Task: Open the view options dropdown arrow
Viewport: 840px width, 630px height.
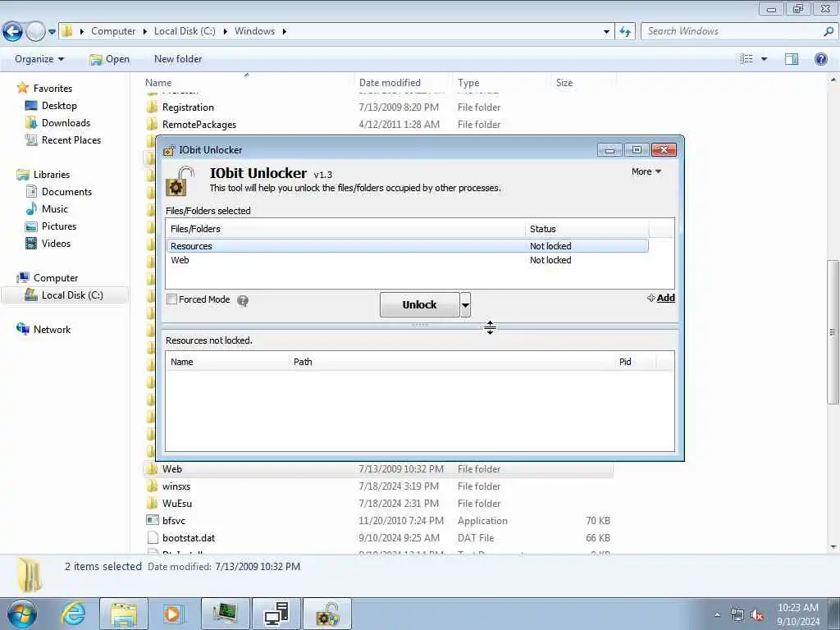Action: pyautogui.click(x=764, y=59)
